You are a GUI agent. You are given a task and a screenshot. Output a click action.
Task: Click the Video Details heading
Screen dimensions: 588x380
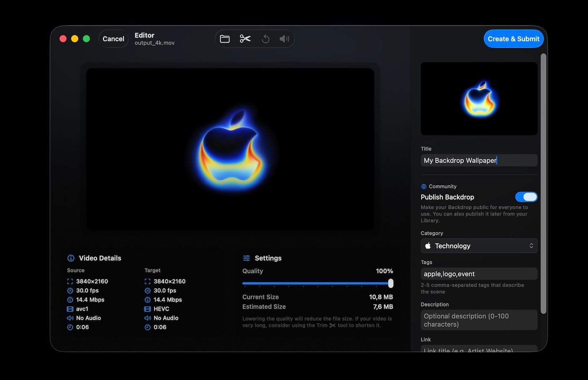[x=100, y=258]
